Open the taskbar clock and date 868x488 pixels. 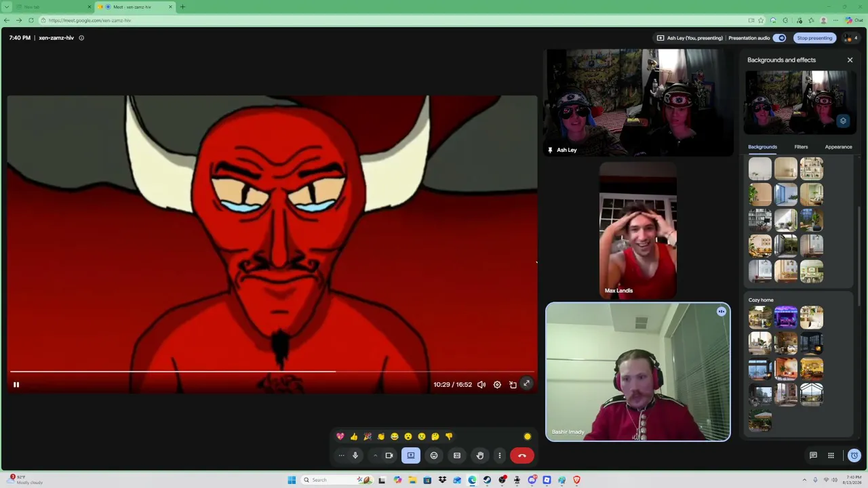(852, 480)
